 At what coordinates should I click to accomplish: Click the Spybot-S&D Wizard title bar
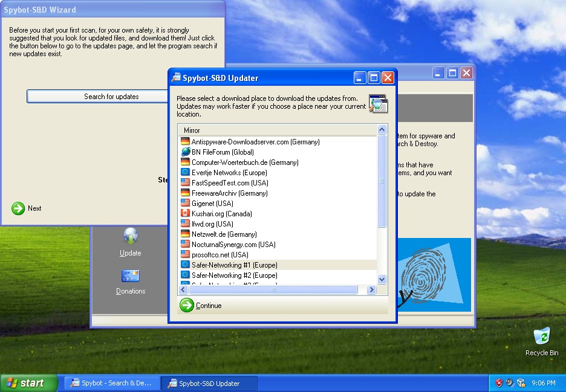[x=112, y=10]
